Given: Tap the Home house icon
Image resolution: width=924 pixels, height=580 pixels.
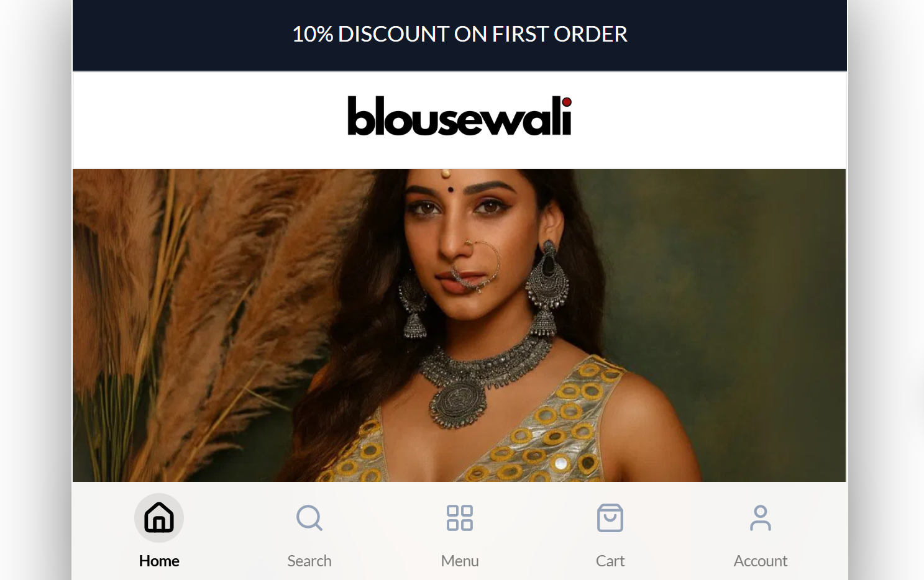Looking at the screenshot, I should pos(159,517).
